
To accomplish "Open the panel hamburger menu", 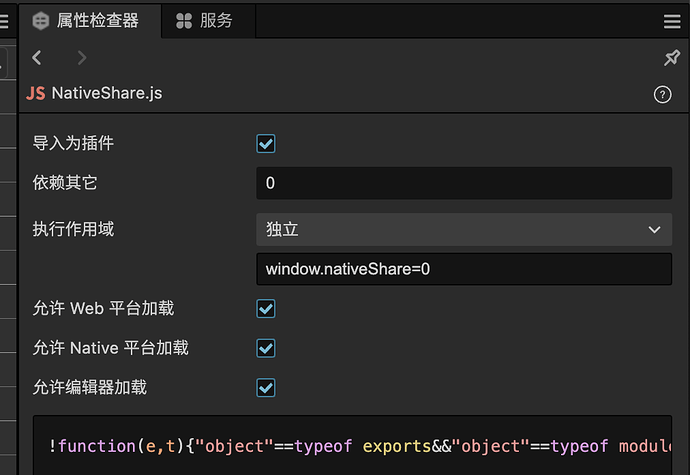I will (671, 21).
